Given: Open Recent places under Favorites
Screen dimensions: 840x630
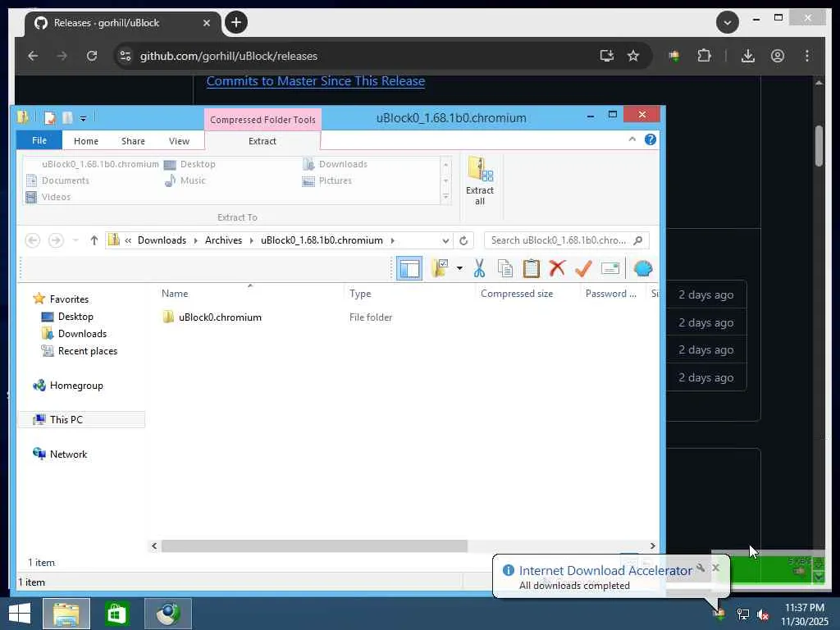Looking at the screenshot, I should [x=87, y=351].
